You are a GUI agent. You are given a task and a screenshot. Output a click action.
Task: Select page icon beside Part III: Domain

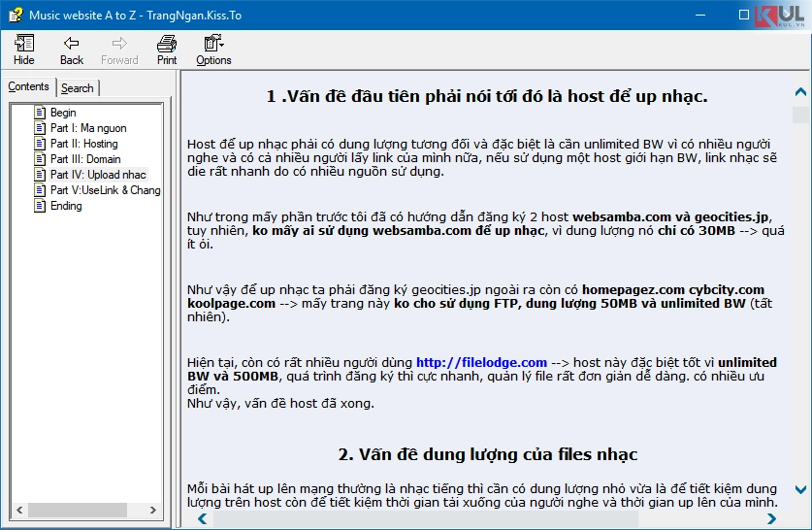click(40, 159)
